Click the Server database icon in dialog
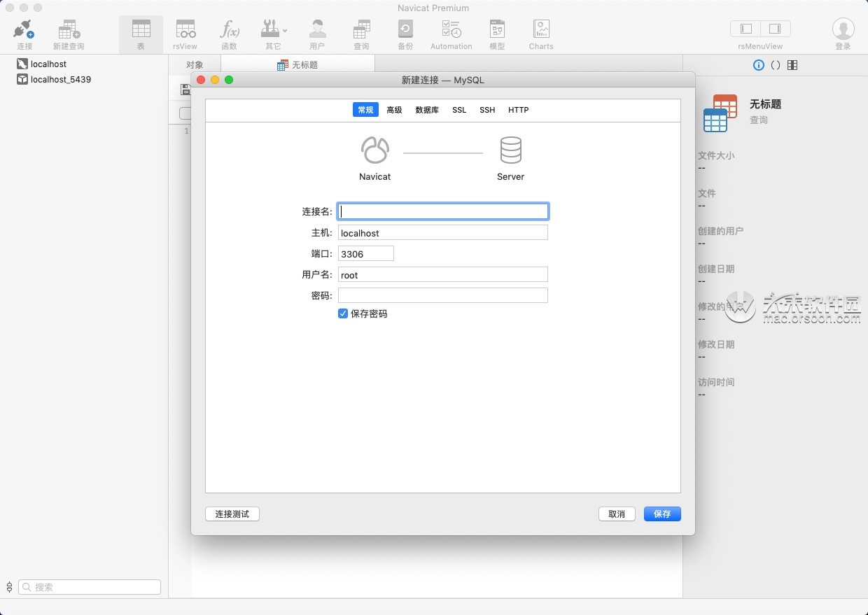The height and width of the screenshot is (615, 868). [x=510, y=150]
